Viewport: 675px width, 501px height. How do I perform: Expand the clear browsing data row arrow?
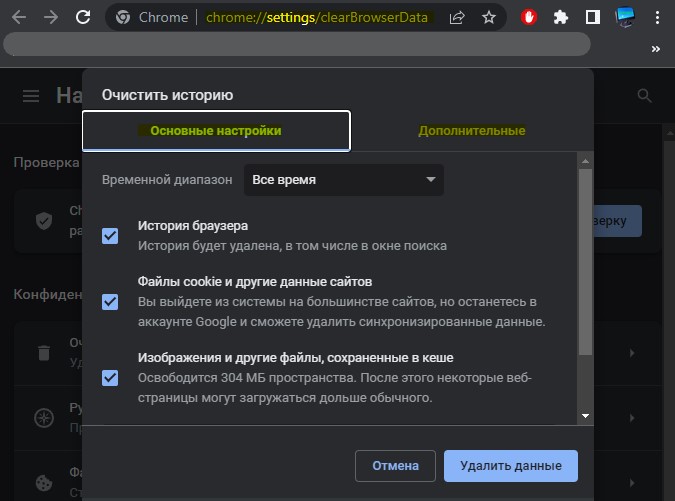click(x=632, y=353)
